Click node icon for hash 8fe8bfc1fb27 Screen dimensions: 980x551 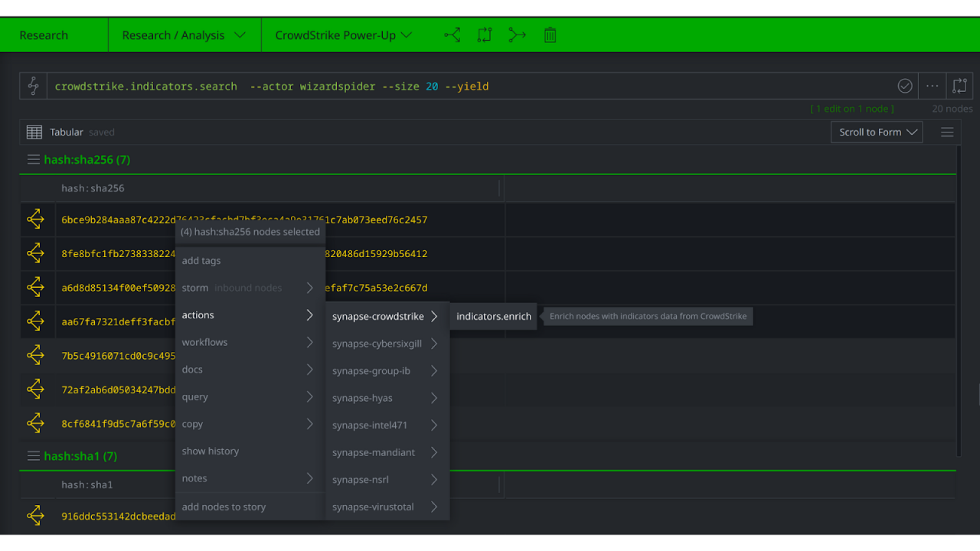tap(35, 253)
